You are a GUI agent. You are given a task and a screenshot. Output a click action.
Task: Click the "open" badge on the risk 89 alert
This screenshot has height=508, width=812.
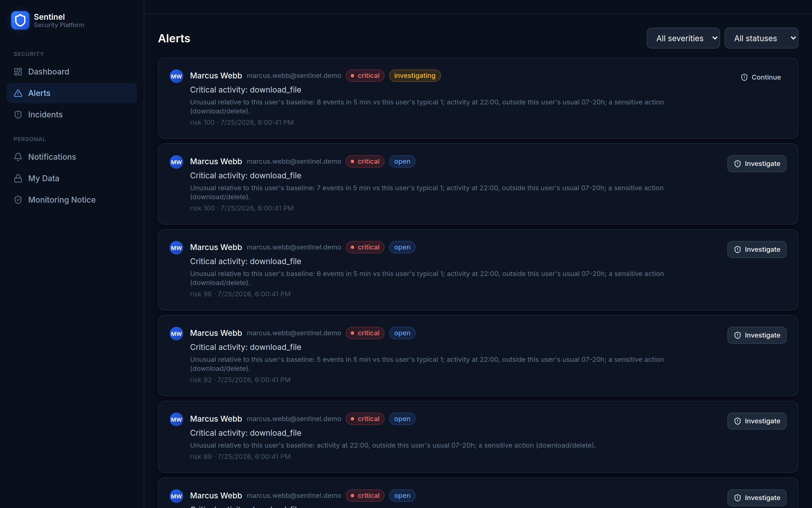pos(402,419)
